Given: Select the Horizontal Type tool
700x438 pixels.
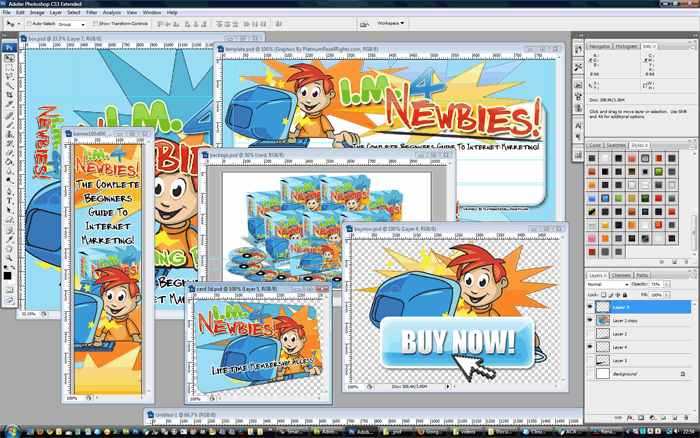Looking at the screenshot, I should click(x=9, y=201).
